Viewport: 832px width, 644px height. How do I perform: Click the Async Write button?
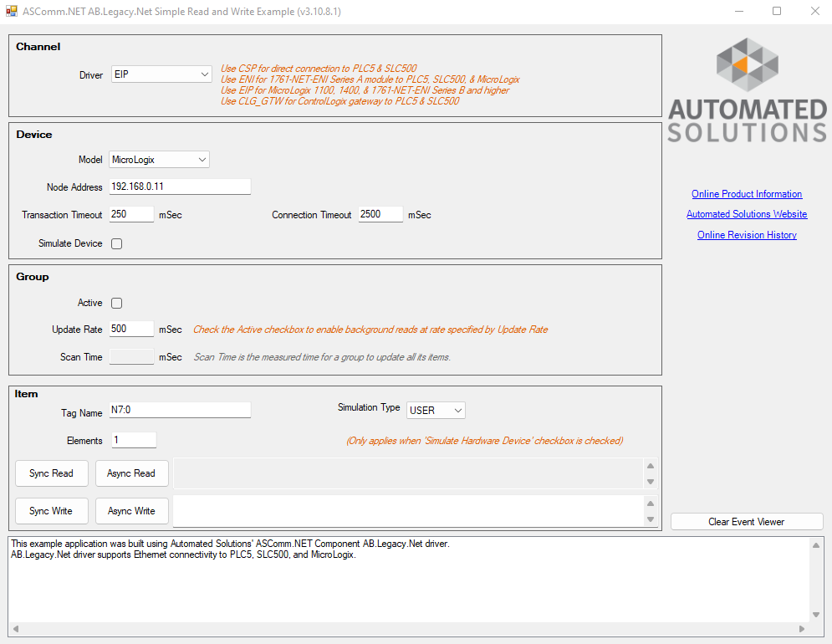pyautogui.click(x=131, y=511)
